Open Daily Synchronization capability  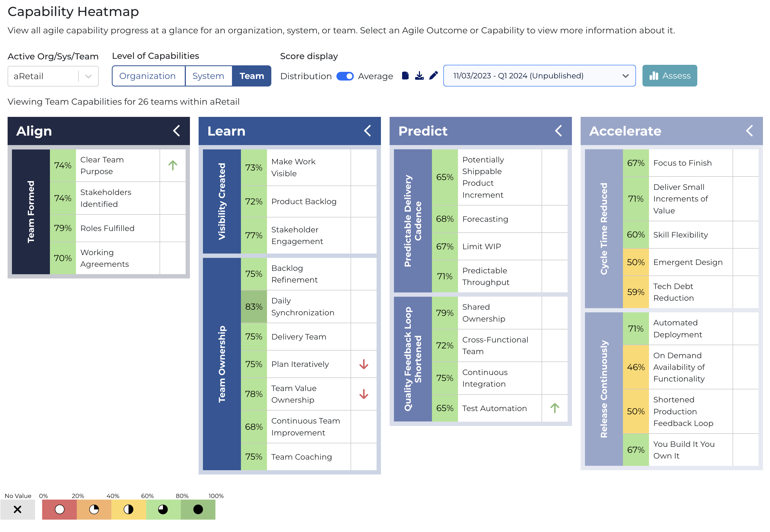coord(303,306)
